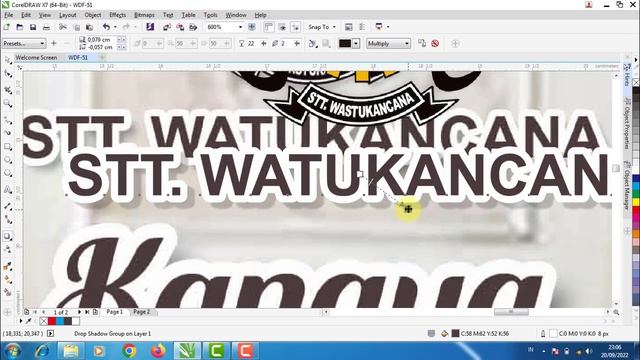This screenshot has width=640, height=360.
Task: Expand the document palette flyout arrow
Action: click(20, 321)
